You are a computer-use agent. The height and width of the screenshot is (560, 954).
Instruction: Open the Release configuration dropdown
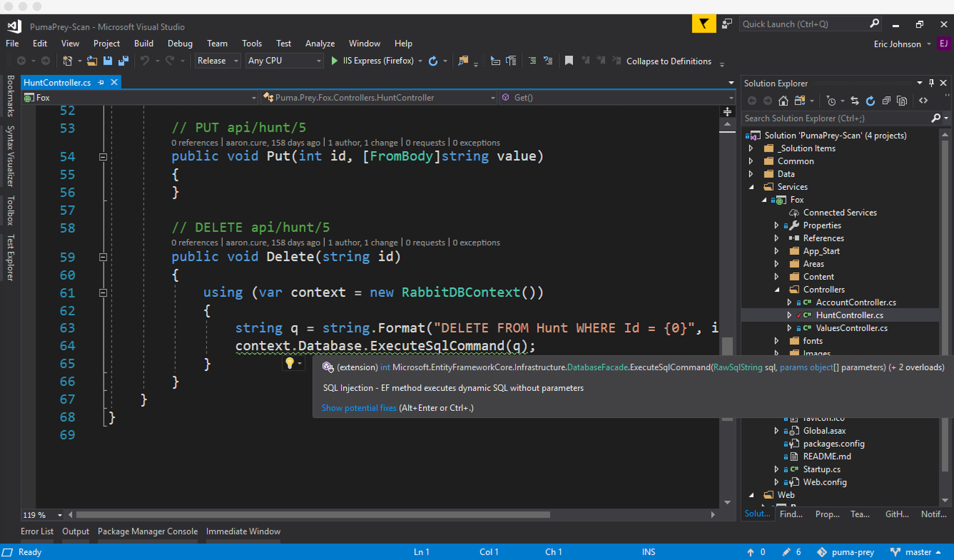[x=217, y=61]
